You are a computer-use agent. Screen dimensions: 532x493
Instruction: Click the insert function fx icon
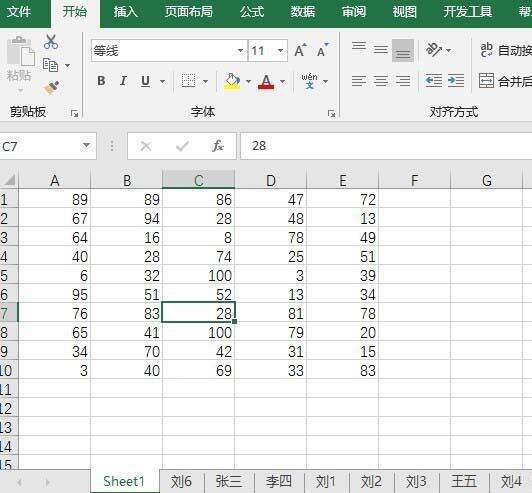pyautogui.click(x=217, y=146)
